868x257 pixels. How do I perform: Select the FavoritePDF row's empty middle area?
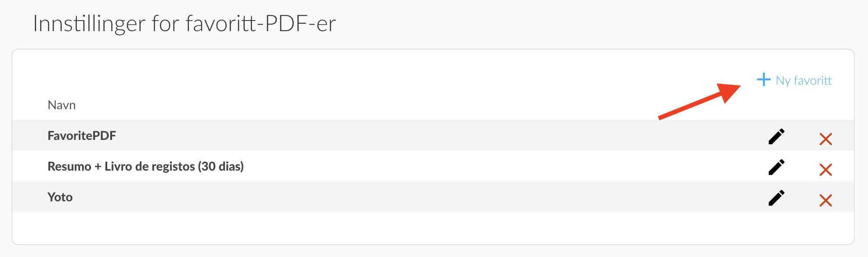[x=439, y=135]
